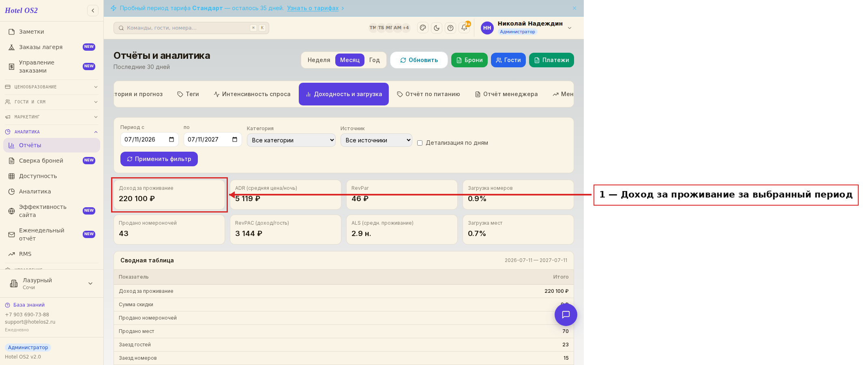Viewport: 868px width, 365px height.
Task: Toggle dark mode with the moon icon
Action: tap(437, 28)
